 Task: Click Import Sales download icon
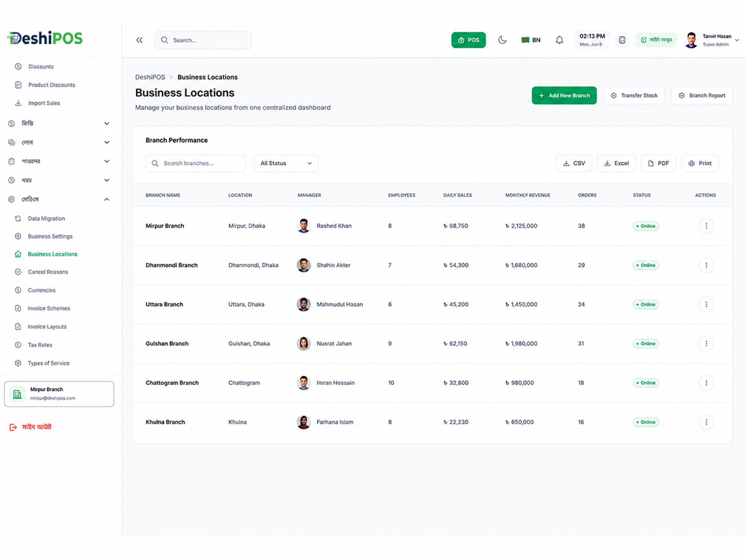click(x=18, y=103)
